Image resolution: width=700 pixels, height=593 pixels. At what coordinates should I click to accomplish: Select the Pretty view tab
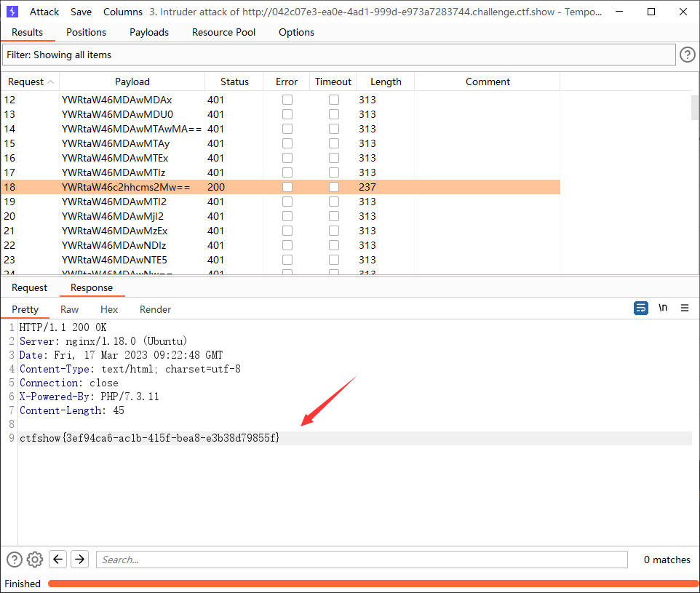pyautogui.click(x=25, y=309)
